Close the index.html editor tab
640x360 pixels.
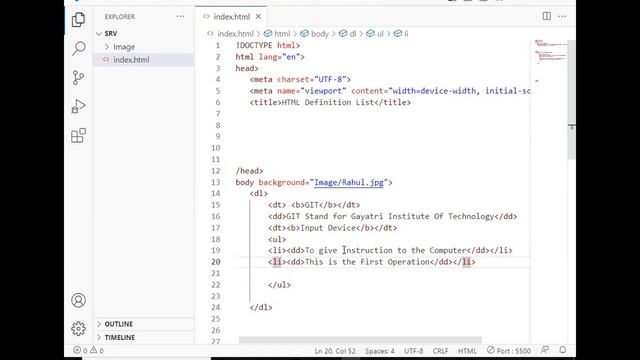coord(258,17)
